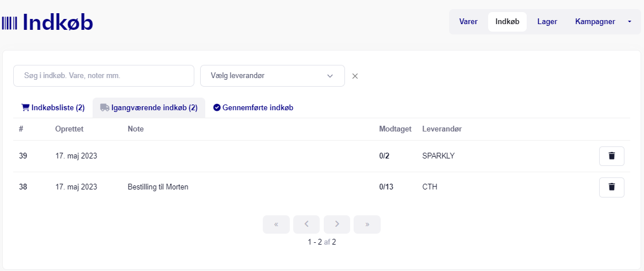The height and width of the screenshot is (271, 644).
Task: Focus the Søg i indkøb search field
Action: pos(103,76)
